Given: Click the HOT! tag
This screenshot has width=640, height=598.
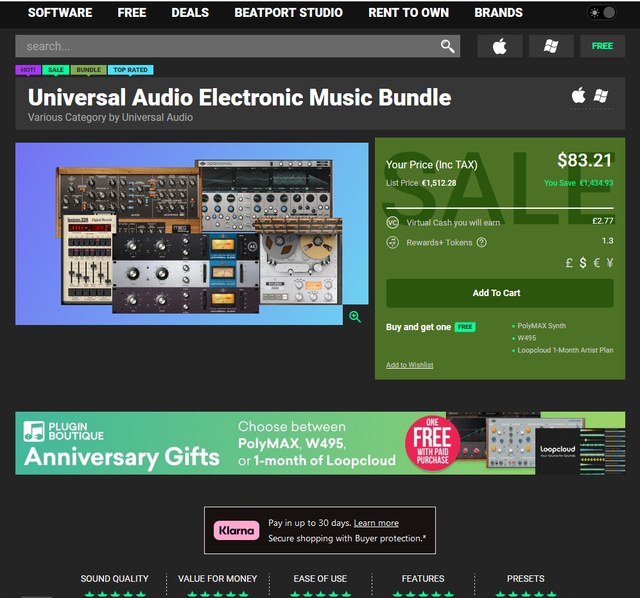Looking at the screenshot, I should click(28, 70).
